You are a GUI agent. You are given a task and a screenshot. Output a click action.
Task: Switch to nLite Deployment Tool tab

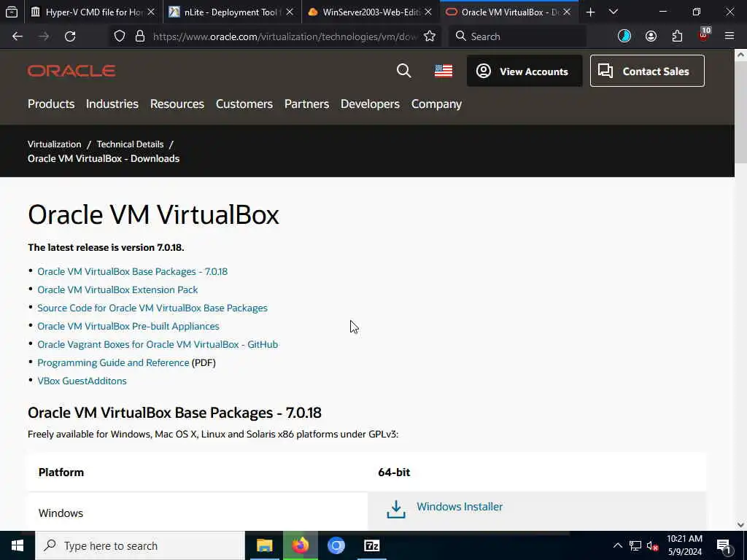click(x=233, y=12)
